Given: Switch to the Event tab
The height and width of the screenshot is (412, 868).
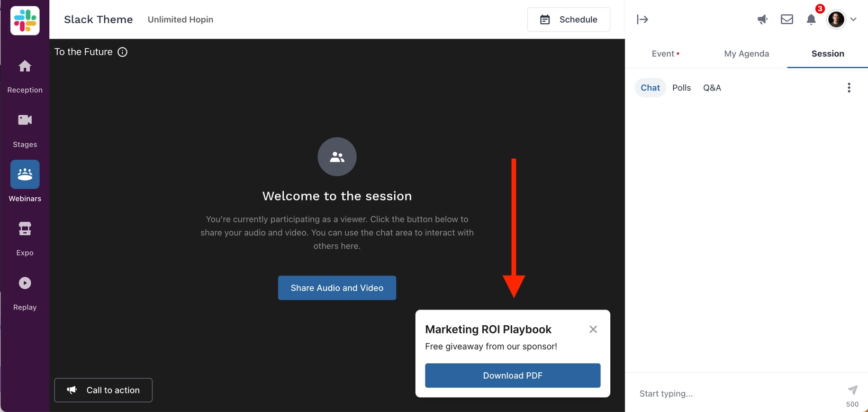Looking at the screenshot, I should click(665, 53).
